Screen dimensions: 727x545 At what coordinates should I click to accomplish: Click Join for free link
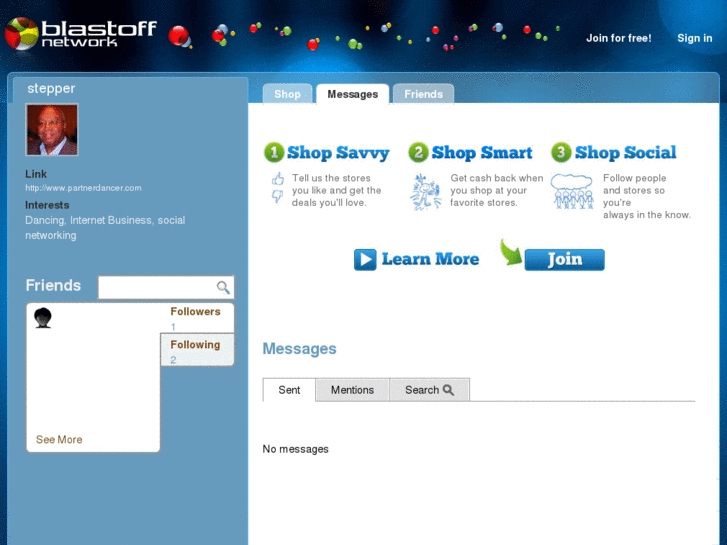619,38
